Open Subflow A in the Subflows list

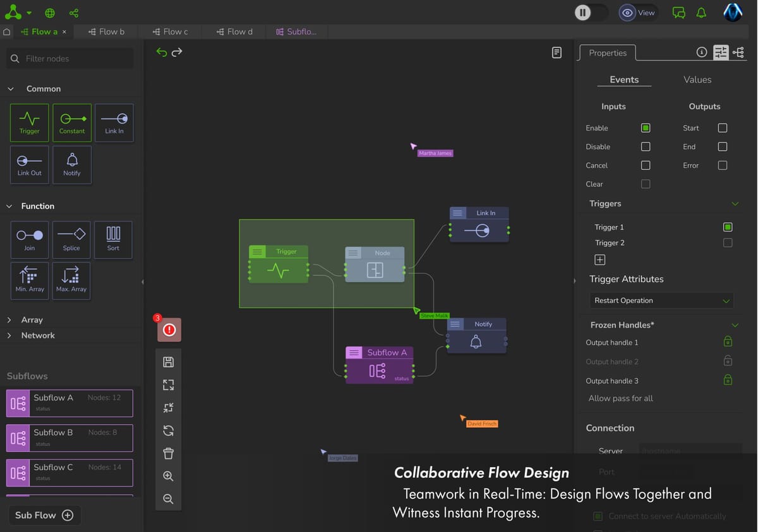coord(69,403)
